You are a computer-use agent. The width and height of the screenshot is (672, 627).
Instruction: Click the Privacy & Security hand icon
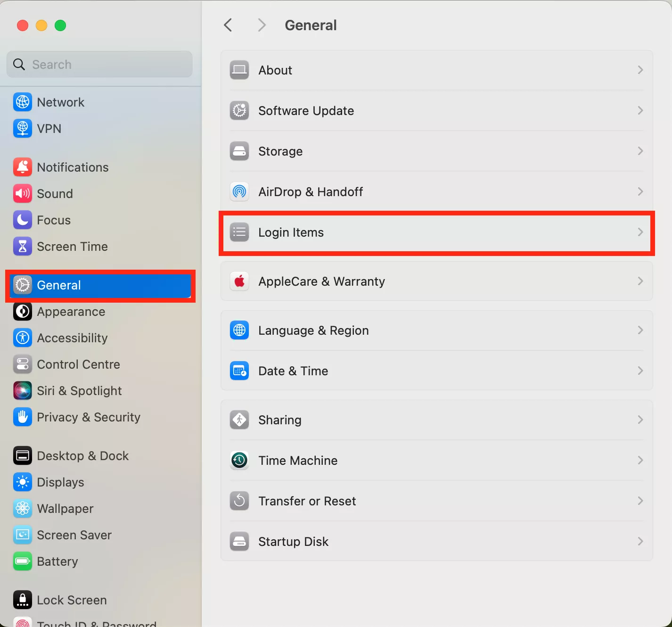23,417
